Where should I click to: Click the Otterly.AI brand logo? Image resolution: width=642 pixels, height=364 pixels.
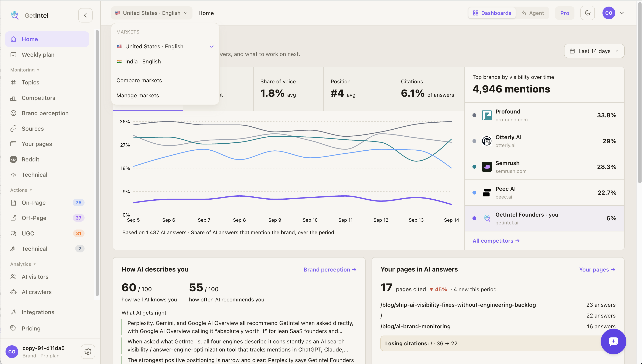point(486,141)
